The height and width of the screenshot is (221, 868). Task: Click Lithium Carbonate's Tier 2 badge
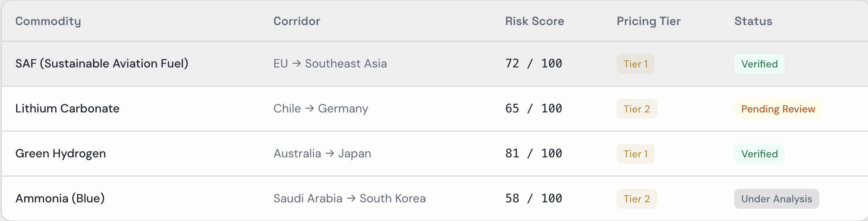636,109
